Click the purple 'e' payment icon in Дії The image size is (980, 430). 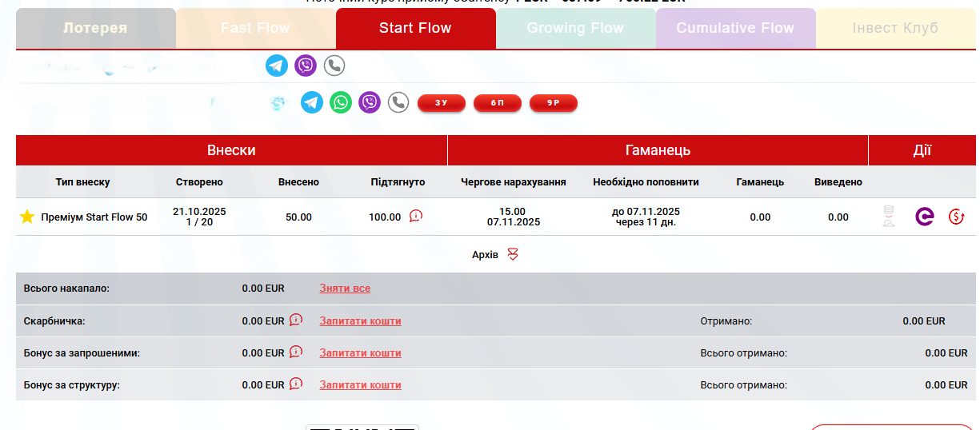pos(925,217)
